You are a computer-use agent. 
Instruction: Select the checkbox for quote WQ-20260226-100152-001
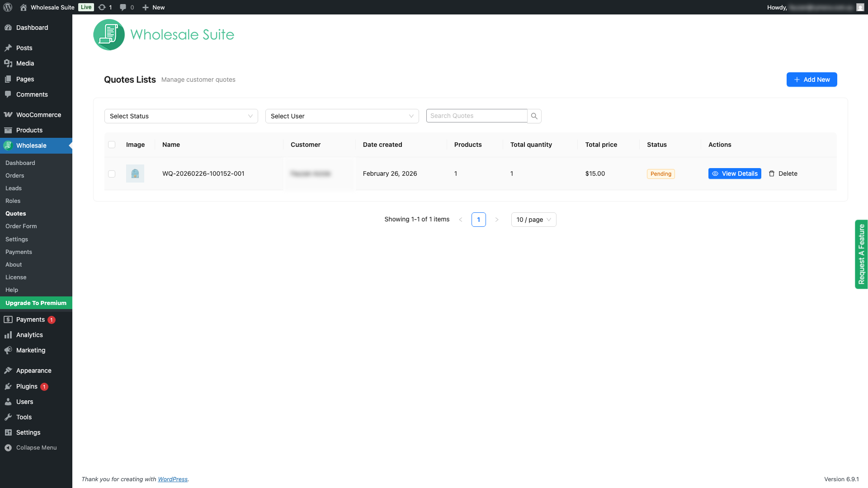click(x=112, y=174)
